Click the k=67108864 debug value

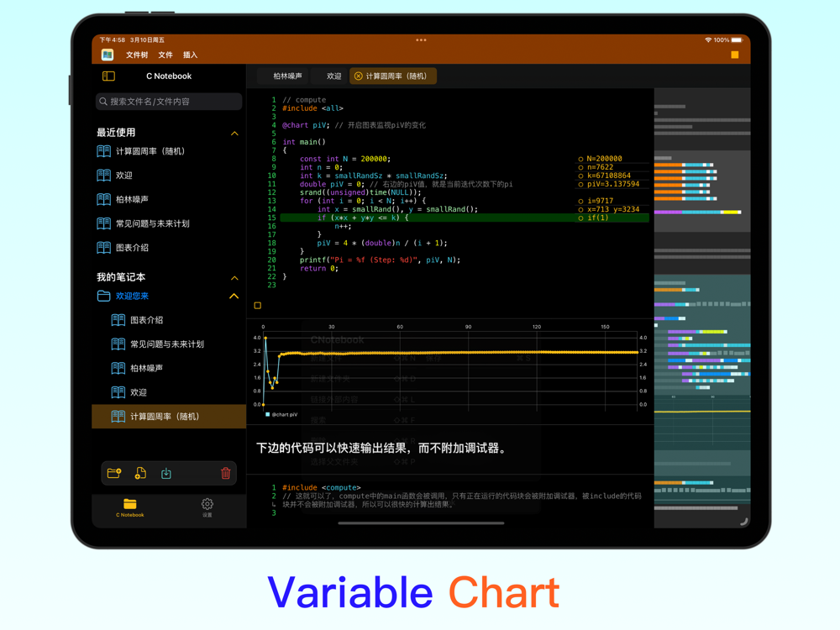point(608,176)
